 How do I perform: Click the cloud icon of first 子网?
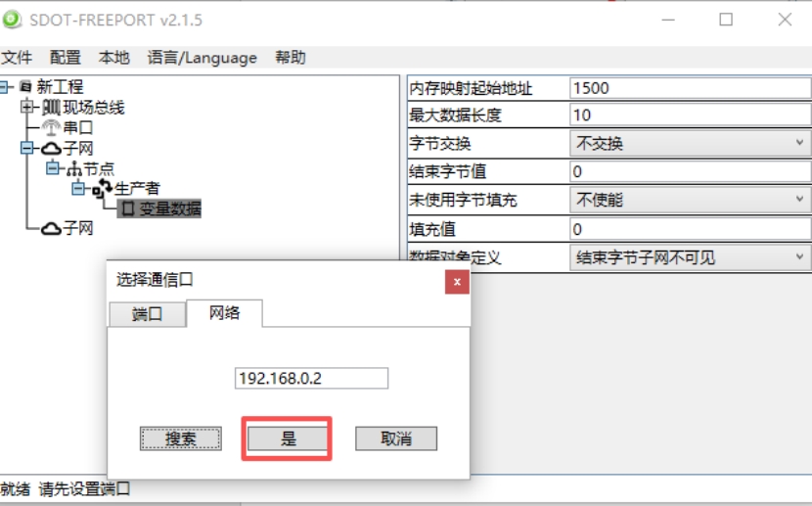point(51,149)
